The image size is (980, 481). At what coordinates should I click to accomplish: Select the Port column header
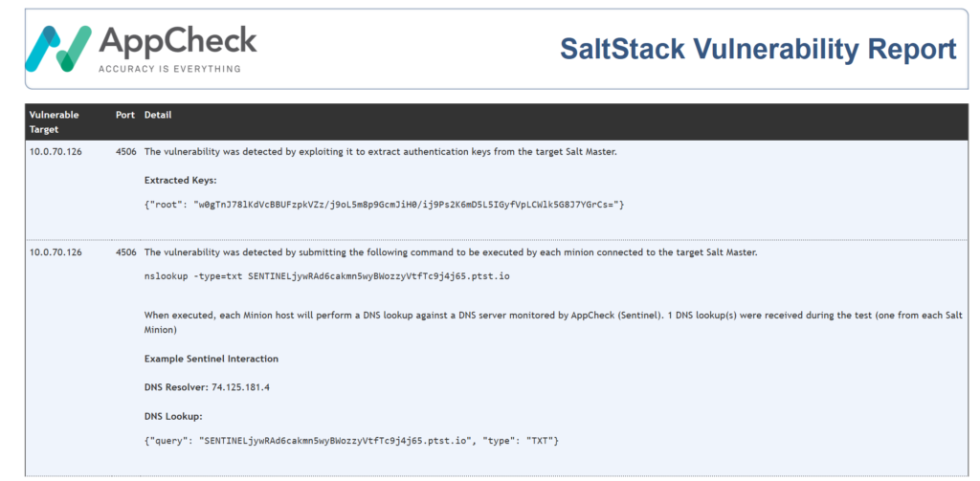coord(125,115)
